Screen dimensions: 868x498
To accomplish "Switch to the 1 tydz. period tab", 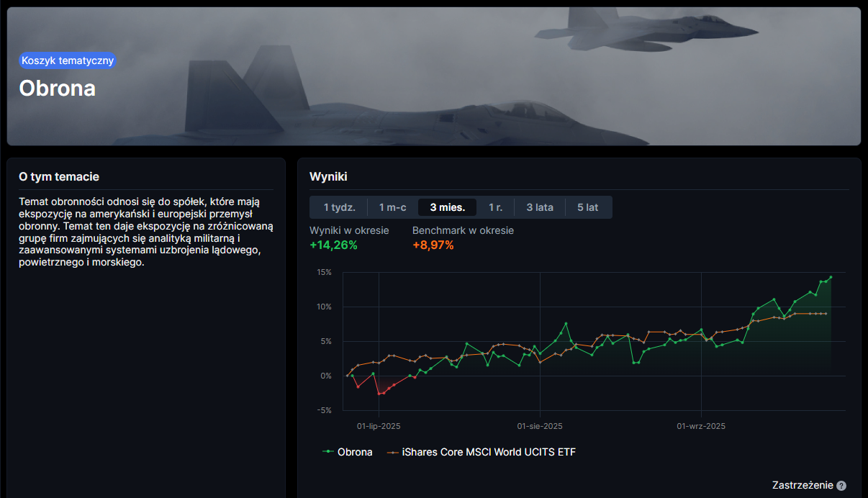I will (339, 207).
